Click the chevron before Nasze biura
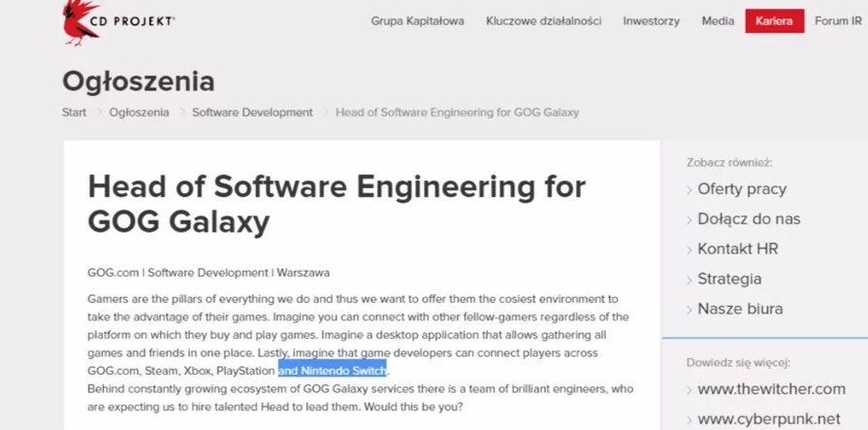The image size is (868, 430). pos(690,311)
